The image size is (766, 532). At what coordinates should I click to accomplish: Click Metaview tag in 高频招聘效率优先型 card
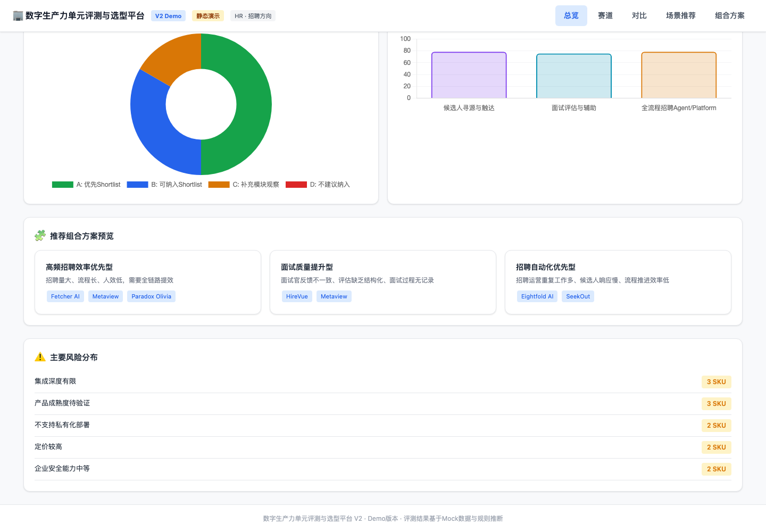click(105, 296)
